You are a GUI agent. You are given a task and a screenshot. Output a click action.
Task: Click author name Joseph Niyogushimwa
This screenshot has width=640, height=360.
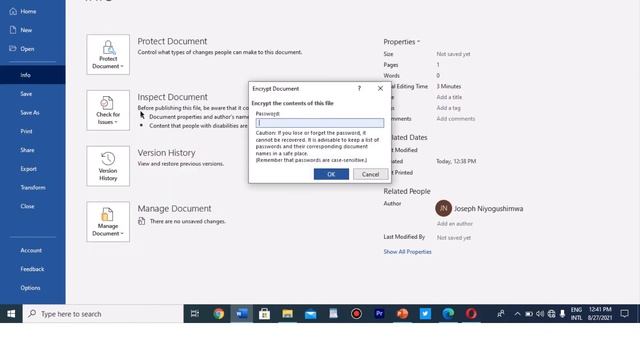coord(489,209)
